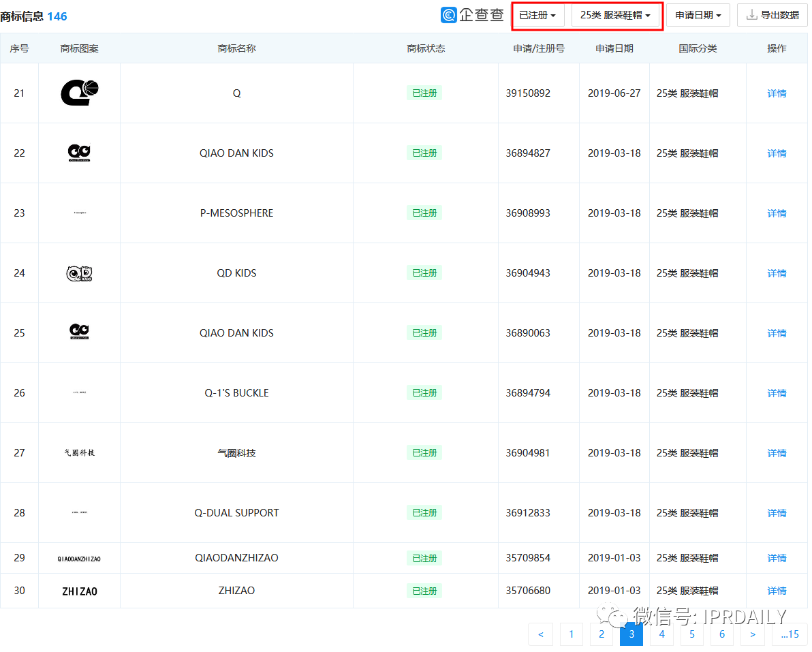This screenshot has width=812, height=652.
Task: View 详情 for trademark 39150892
Action: [777, 93]
